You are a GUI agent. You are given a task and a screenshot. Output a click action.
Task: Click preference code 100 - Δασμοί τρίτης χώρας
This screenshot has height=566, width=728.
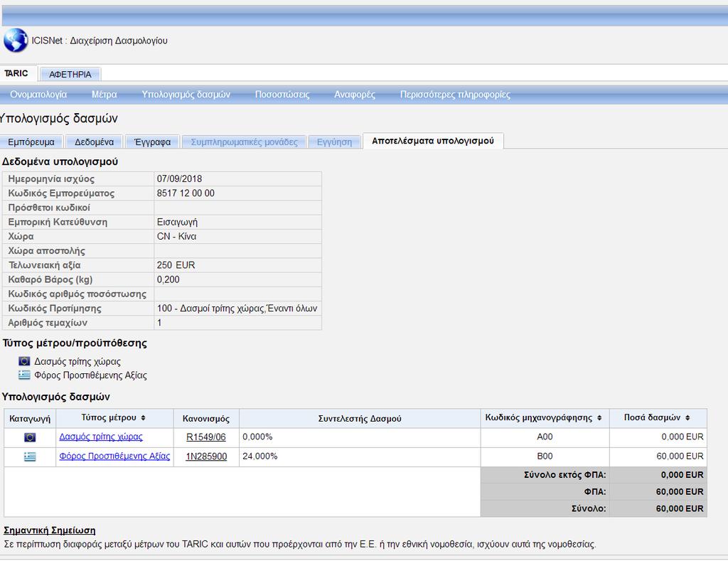[237, 309]
